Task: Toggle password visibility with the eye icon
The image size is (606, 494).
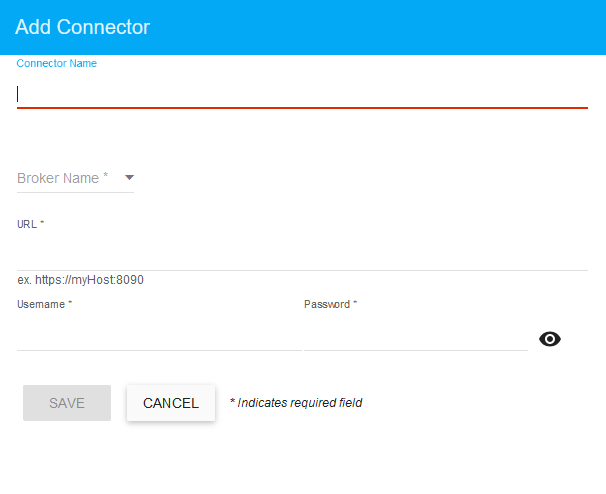Action: click(550, 339)
